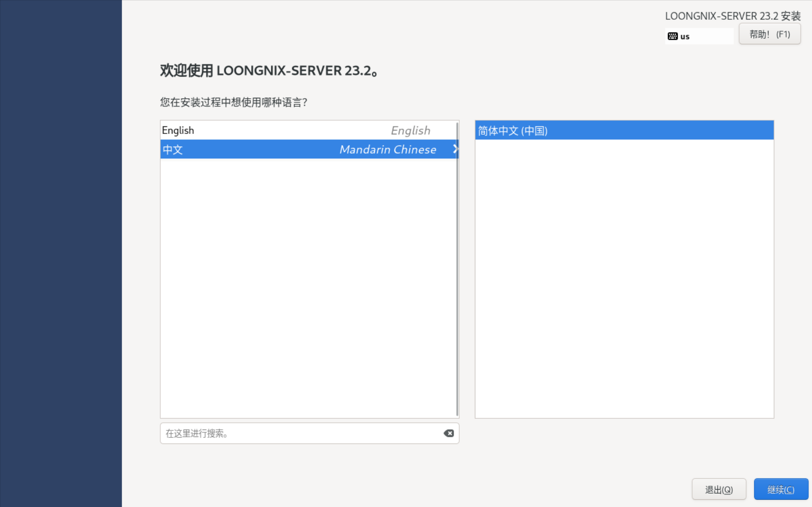Click the language search input field

coord(301,433)
